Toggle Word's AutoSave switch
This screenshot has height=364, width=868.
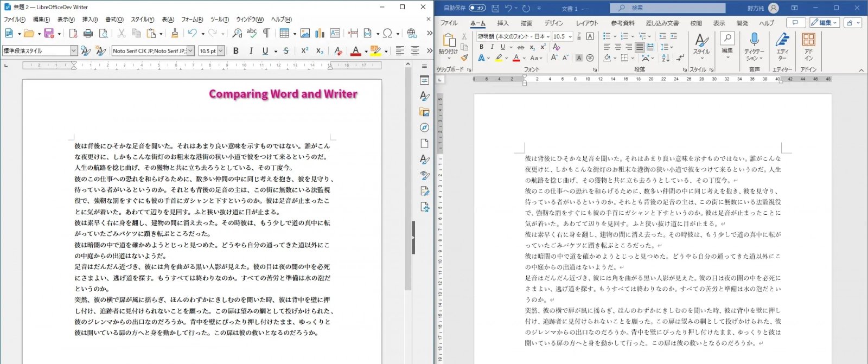(477, 8)
